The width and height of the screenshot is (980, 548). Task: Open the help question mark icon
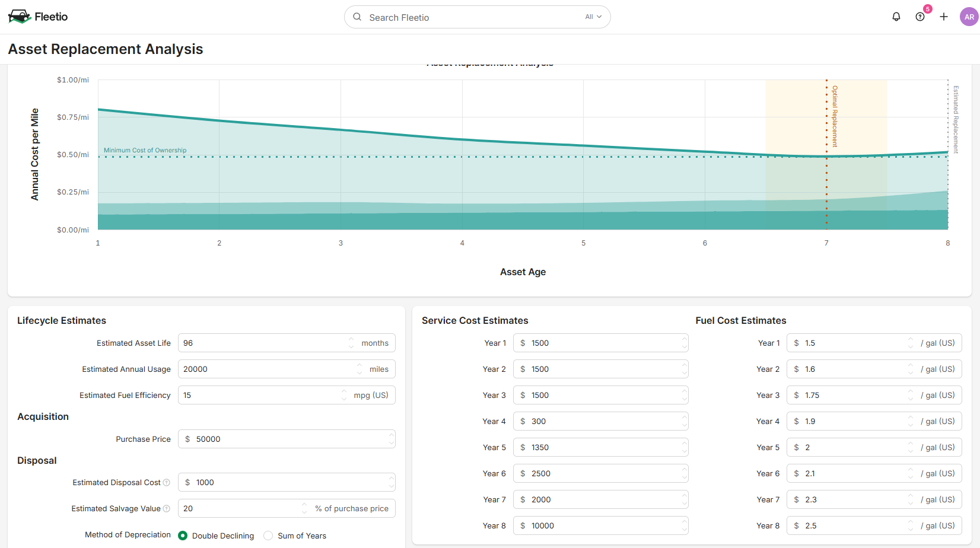(919, 17)
